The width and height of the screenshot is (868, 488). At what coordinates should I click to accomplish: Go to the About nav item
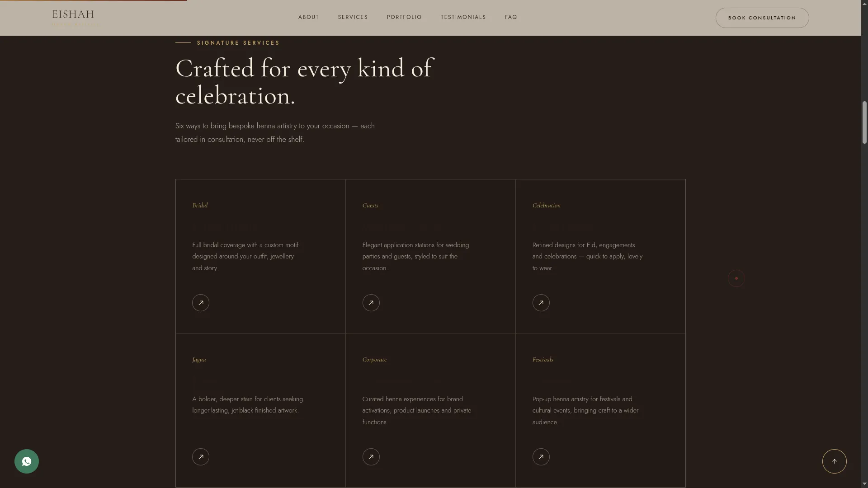tap(308, 17)
